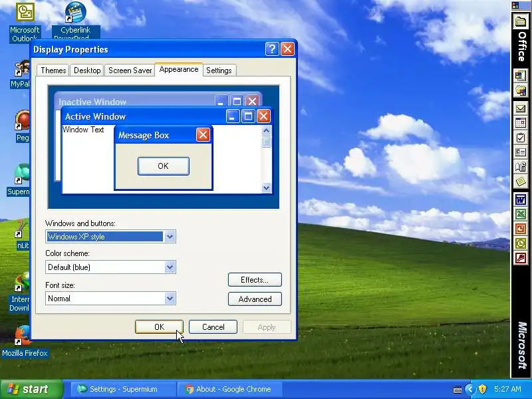Switch to Settings - Supermium taskbar window
The width and height of the screenshot is (532, 399).
[x=124, y=389]
